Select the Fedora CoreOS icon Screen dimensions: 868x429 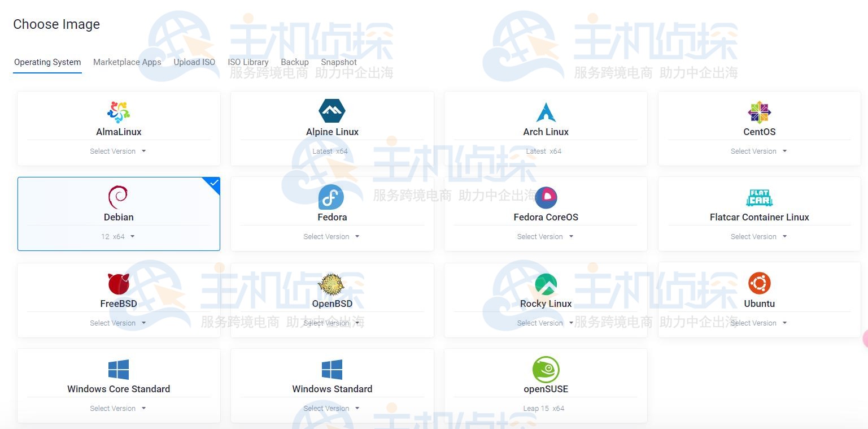(x=546, y=197)
